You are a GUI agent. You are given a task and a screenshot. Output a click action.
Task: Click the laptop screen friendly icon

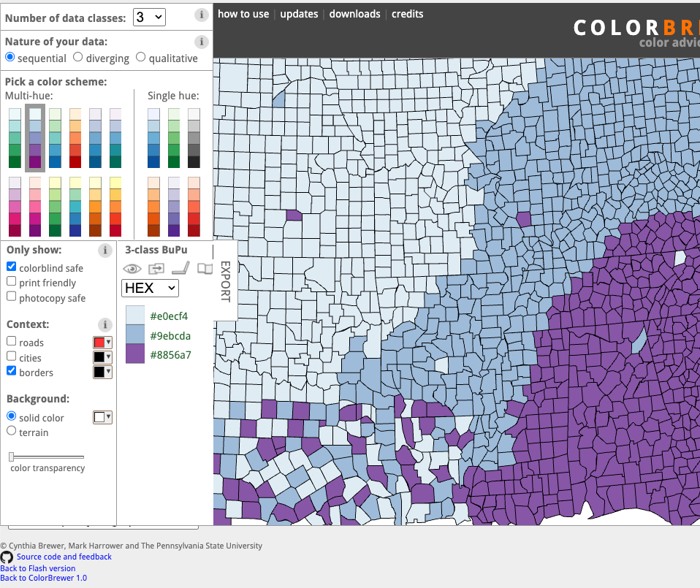pos(180,269)
